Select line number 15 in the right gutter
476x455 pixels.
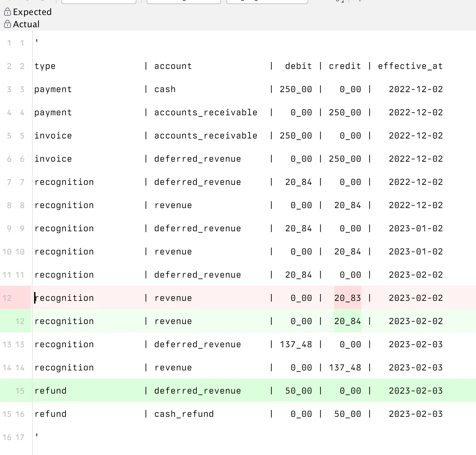click(20, 391)
